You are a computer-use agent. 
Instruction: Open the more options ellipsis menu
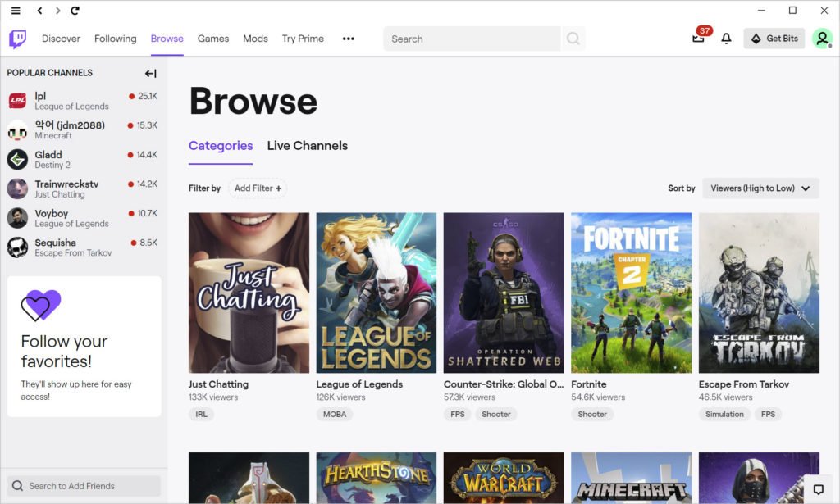(x=348, y=39)
